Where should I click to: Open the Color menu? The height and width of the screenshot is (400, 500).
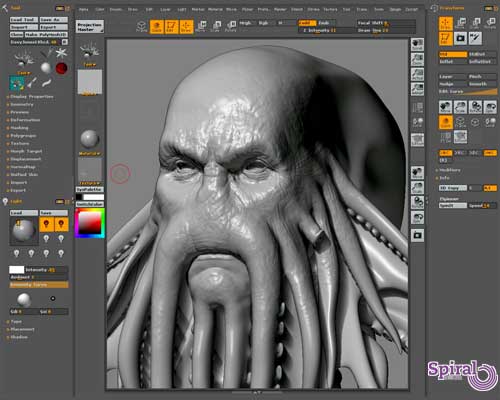[100, 9]
